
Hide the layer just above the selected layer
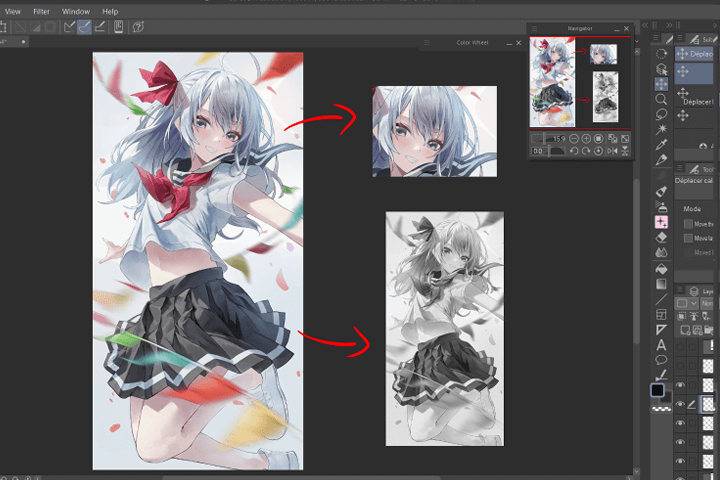[680, 385]
